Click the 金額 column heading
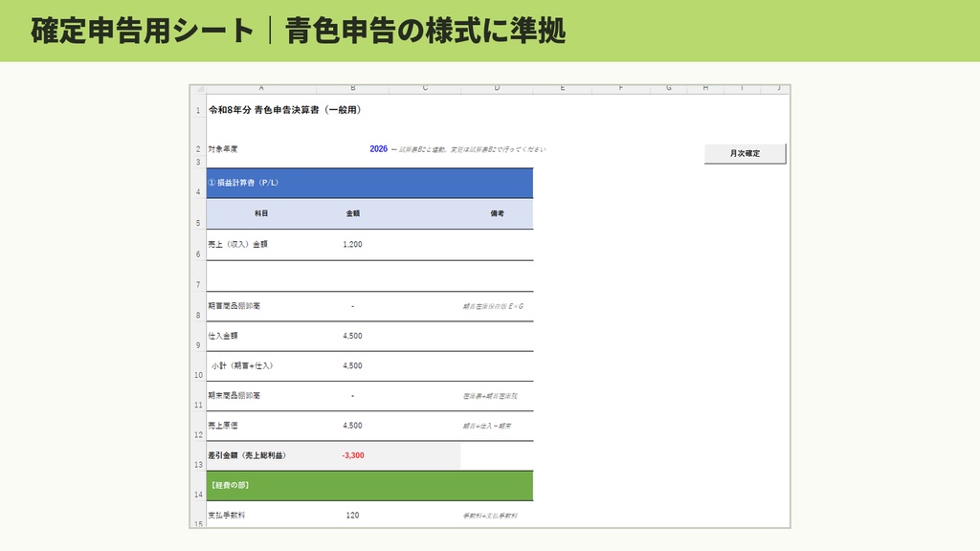980x551 pixels. tap(352, 213)
